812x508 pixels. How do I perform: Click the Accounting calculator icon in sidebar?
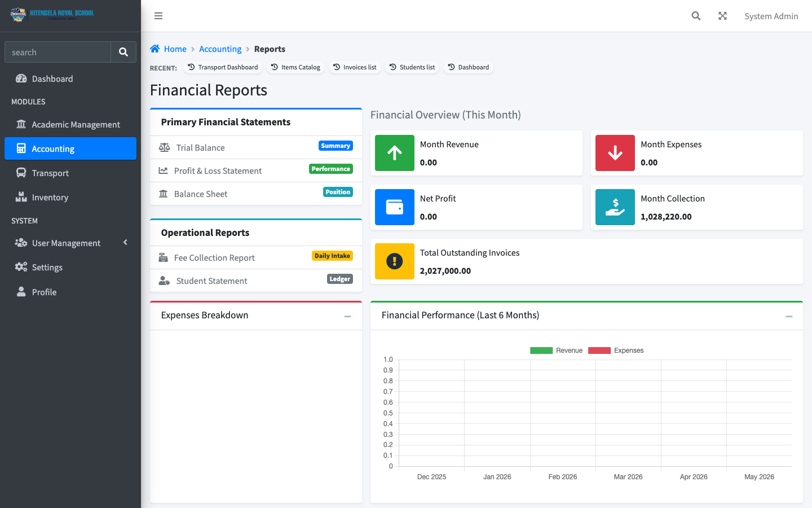click(x=21, y=148)
